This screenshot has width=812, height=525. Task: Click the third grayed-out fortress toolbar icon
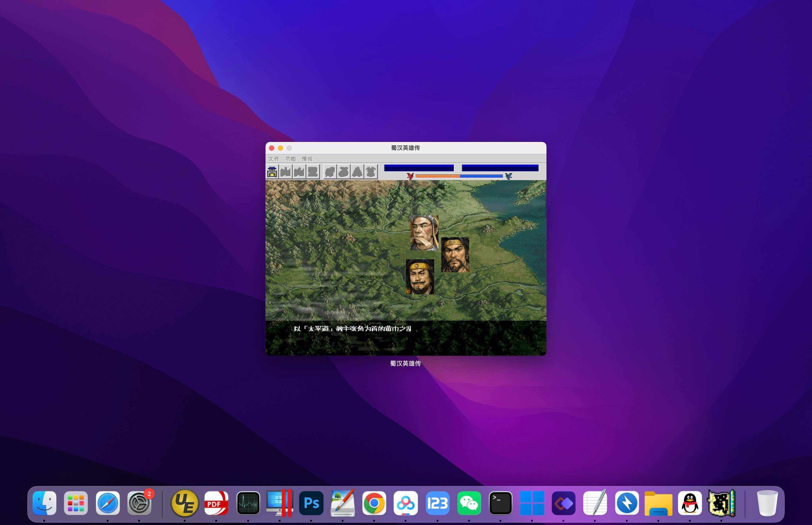[x=299, y=172]
